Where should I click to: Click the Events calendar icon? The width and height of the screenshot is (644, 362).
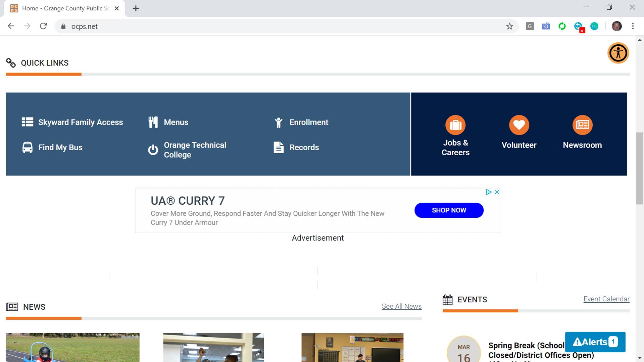[447, 300]
